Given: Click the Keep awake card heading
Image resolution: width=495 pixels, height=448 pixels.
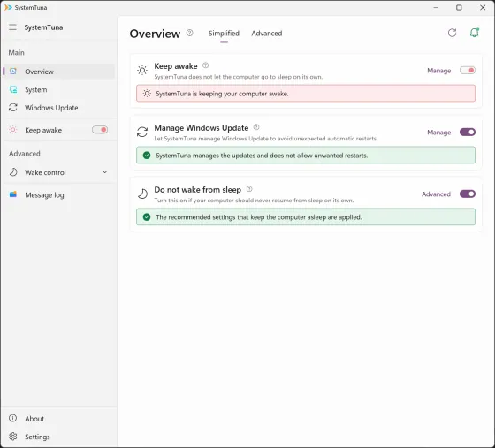Looking at the screenshot, I should (176, 66).
